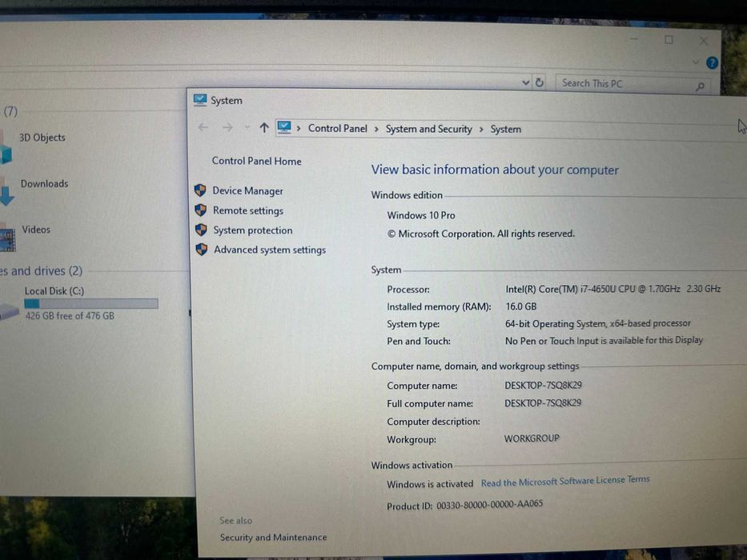Click the Full computer name value DESKTOP-7SQ8K29

coord(543,403)
